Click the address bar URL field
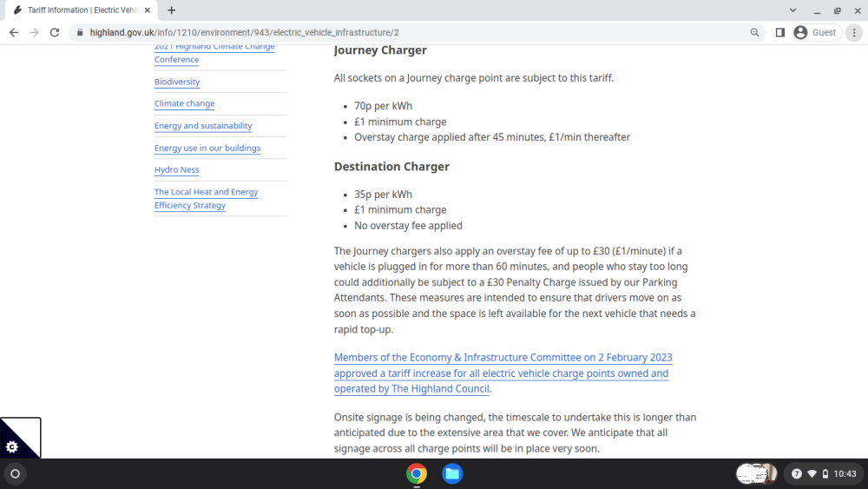This screenshot has height=489, width=868. (410, 33)
